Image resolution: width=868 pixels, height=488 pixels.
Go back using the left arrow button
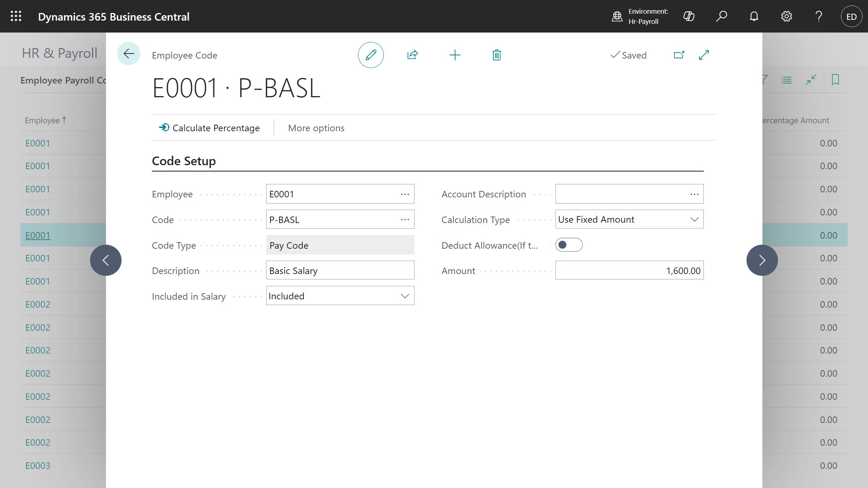pyautogui.click(x=128, y=54)
